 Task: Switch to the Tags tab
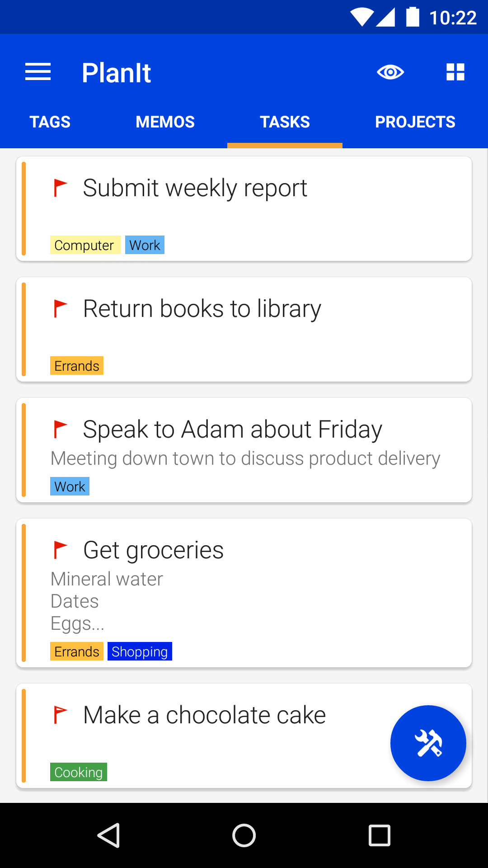pos(50,122)
